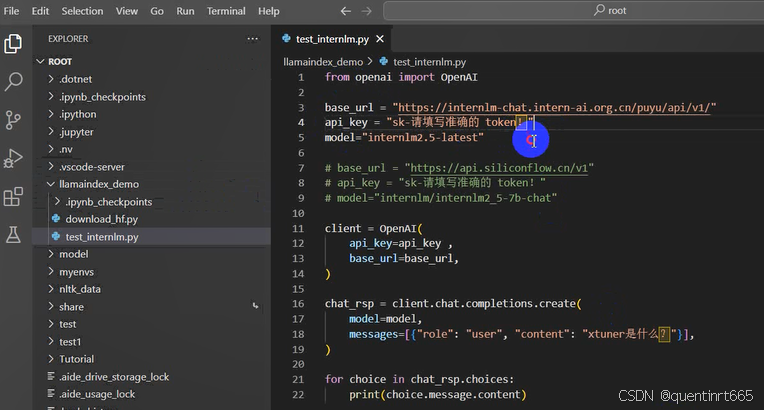Image resolution: width=764 pixels, height=410 pixels.
Task: Open the Extensions view
Action: point(13,197)
